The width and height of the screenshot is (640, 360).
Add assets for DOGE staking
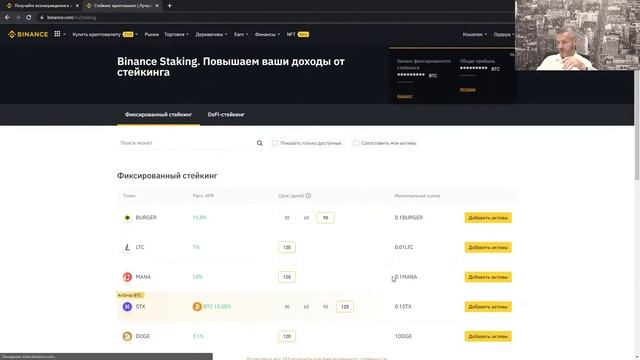[x=488, y=336]
